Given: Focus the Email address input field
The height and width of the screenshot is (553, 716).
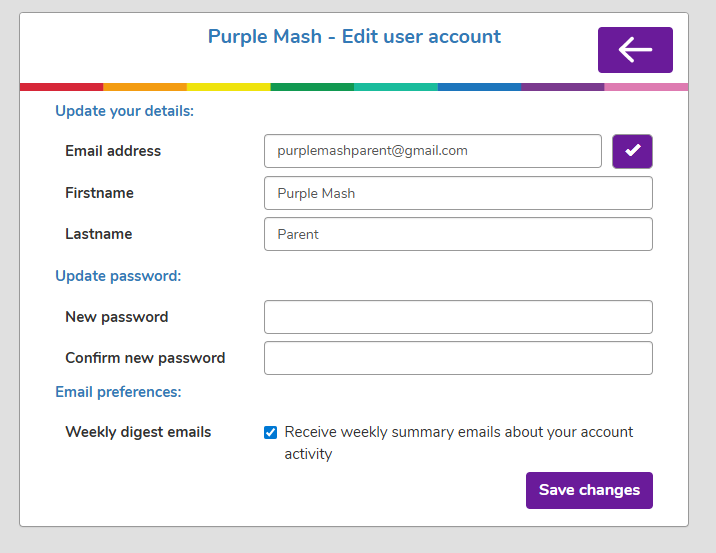Looking at the screenshot, I should (432, 151).
